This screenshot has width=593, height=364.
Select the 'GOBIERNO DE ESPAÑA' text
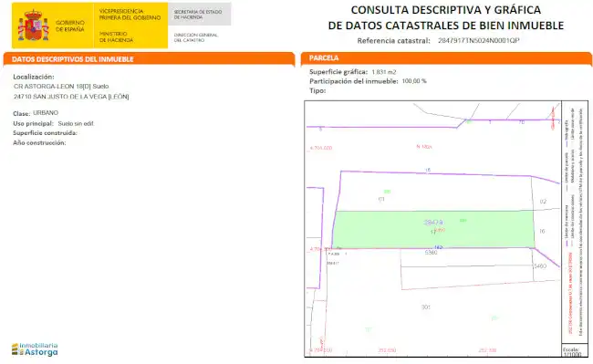pyautogui.click(x=70, y=26)
